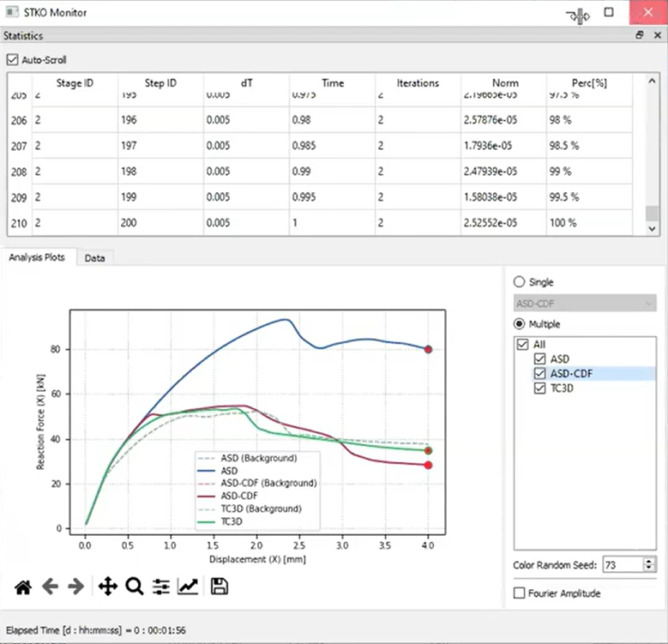Viewport: 668px width, 644px height.
Task: Go forward to next plot view
Action: pos(76,587)
